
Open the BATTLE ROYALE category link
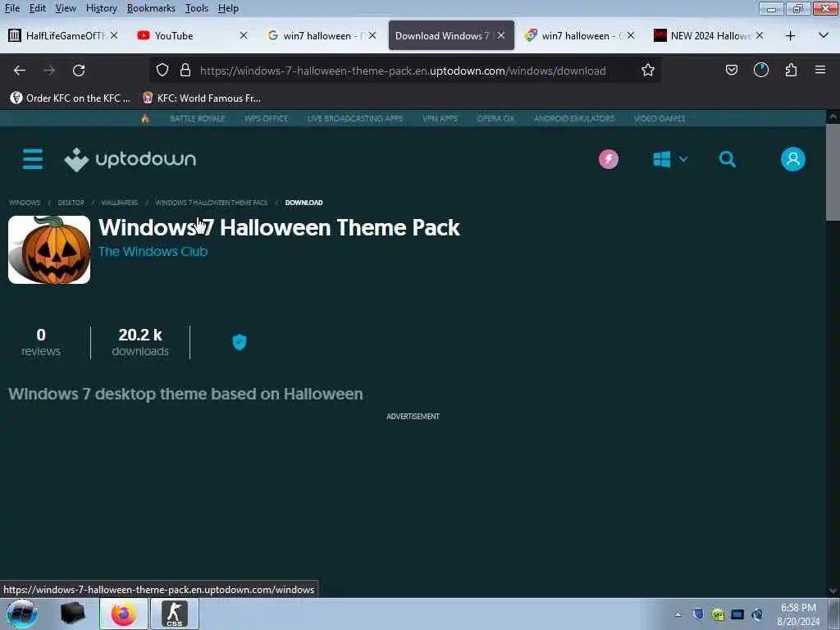197,118
